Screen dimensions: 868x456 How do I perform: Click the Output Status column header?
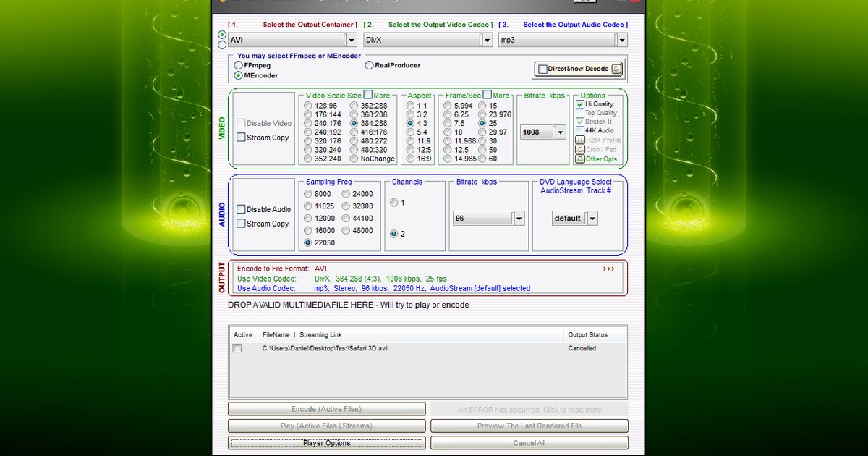pyautogui.click(x=588, y=335)
